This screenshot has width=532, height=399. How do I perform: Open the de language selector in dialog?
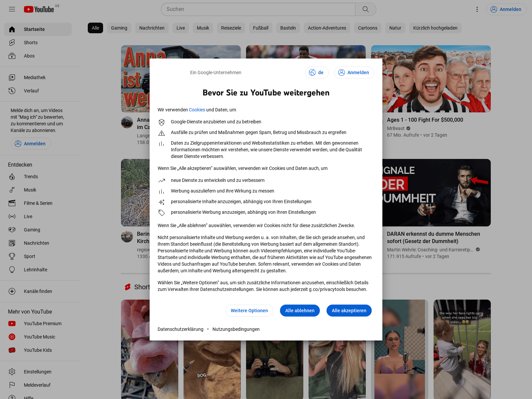pos(317,72)
